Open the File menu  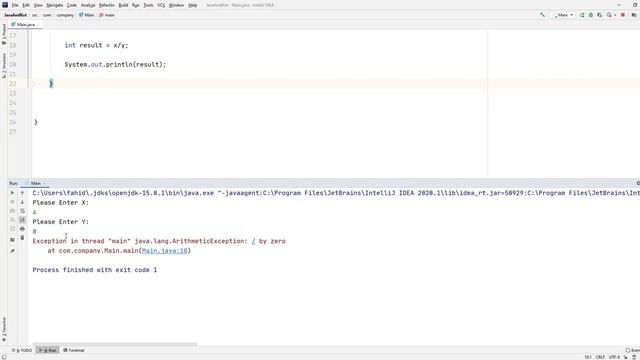(15, 5)
